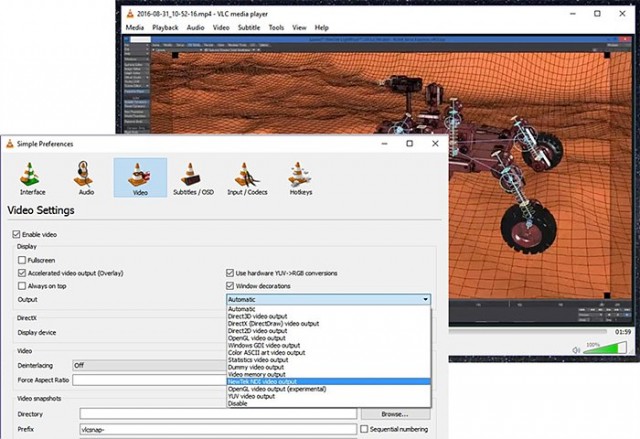Open the Hotkeys preferences category

point(301,178)
